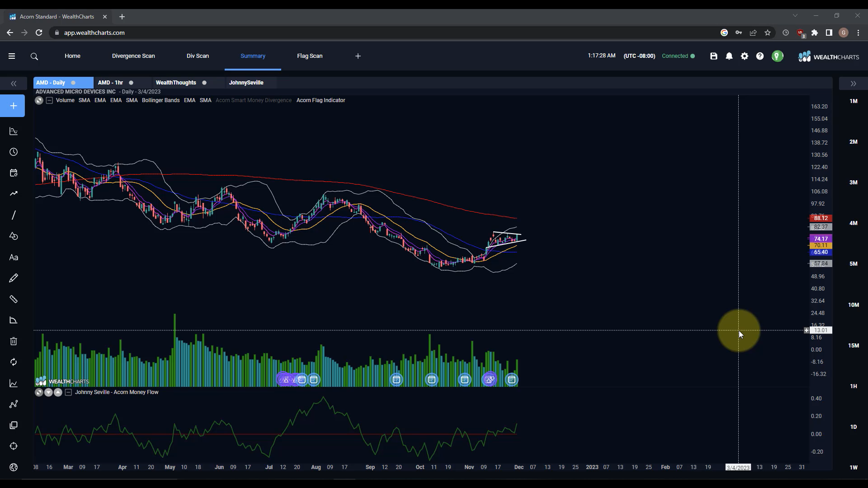The width and height of the screenshot is (868, 488).
Task: Toggle the first SMA indicator after Volume
Action: [84, 100]
